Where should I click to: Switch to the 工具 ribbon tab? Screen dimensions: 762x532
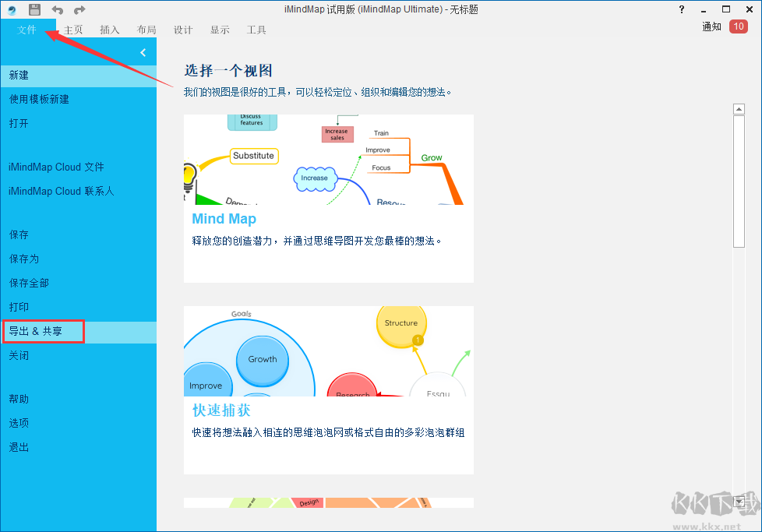tap(256, 30)
